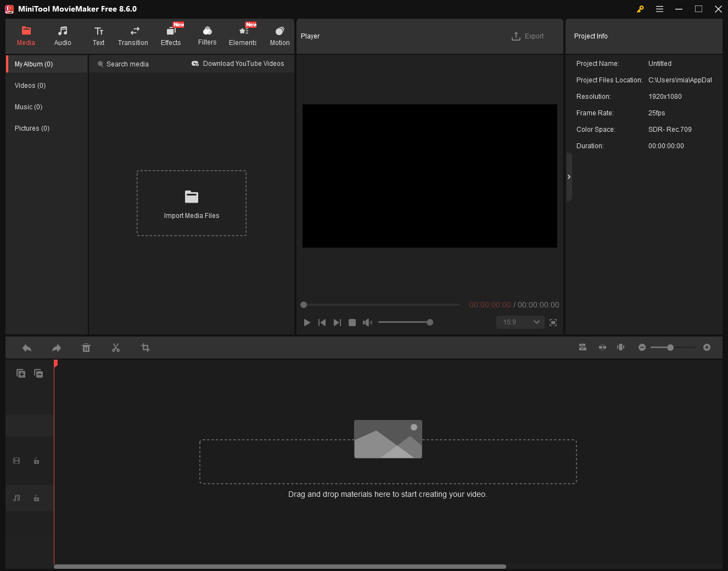Click the zoom out minus icon
Screen dimensions: 728x571
pyautogui.click(x=642, y=348)
